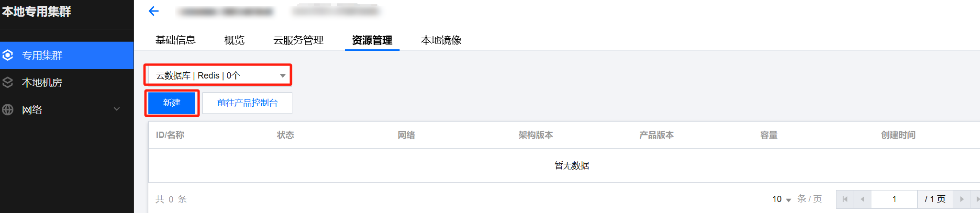Click the 专用集群 hexagon icon in sidebar

[x=8, y=56]
